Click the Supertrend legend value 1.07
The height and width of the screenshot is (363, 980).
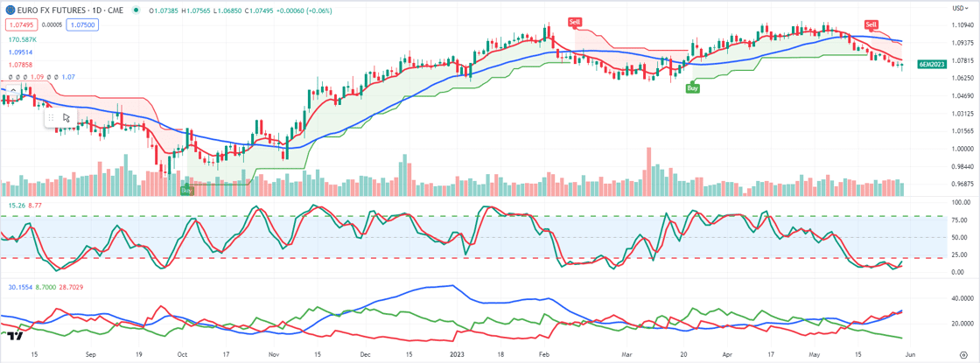click(x=68, y=78)
